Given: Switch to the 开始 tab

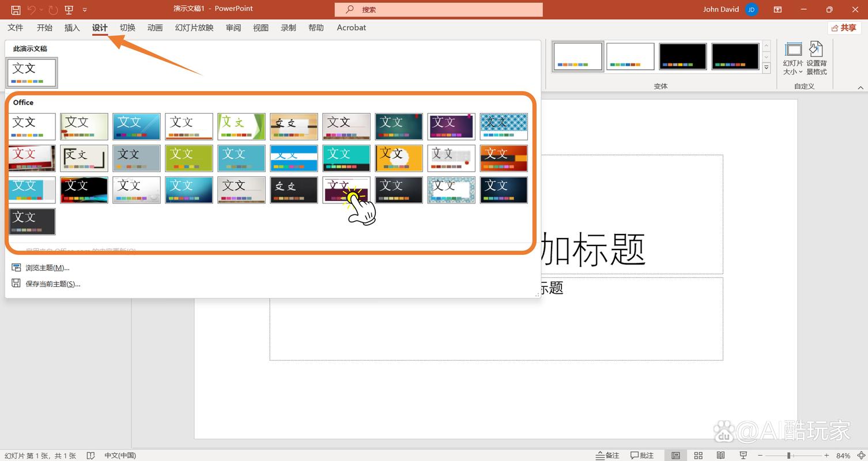Looking at the screenshot, I should coord(44,28).
